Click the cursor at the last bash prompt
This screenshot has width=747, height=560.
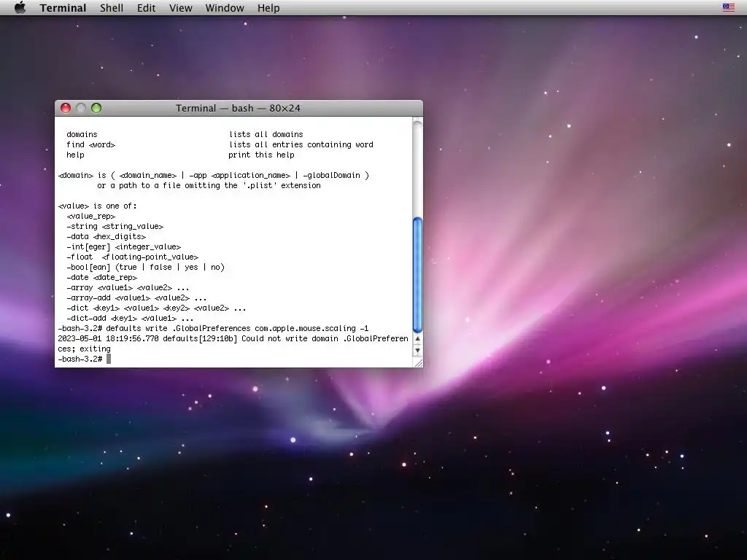coord(109,359)
